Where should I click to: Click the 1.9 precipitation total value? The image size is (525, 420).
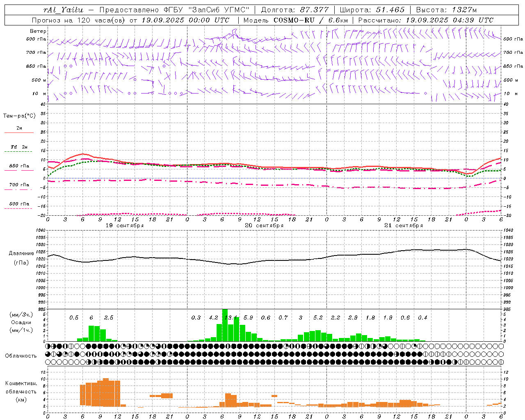click(x=388, y=318)
